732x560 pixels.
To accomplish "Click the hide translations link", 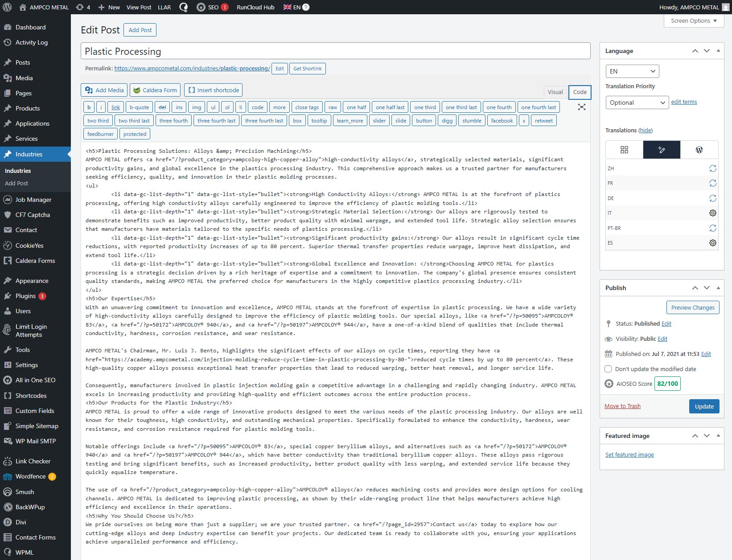I will [x=646, y=131].
